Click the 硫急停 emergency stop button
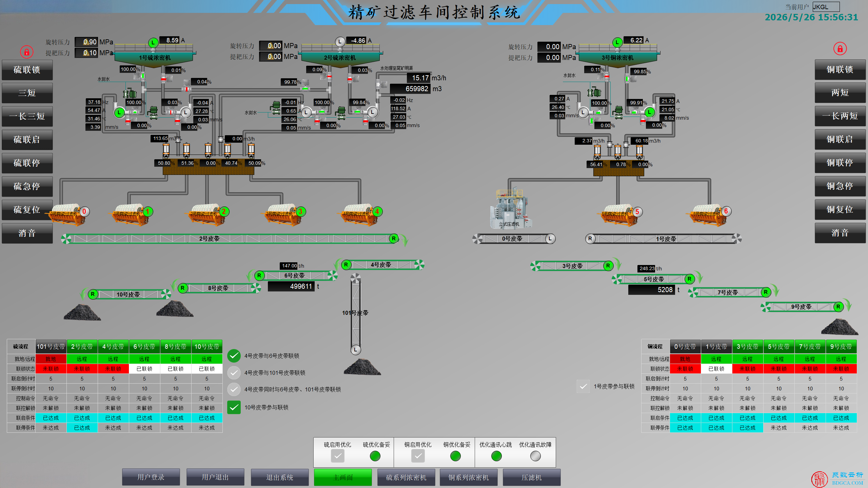This screenshot has height=488, width=868. 27,186
